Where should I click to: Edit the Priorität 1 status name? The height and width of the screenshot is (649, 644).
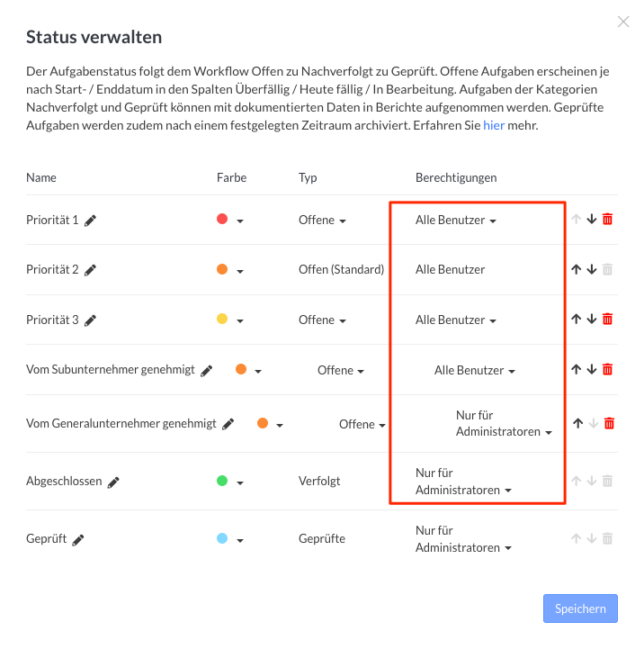(90, 221)
